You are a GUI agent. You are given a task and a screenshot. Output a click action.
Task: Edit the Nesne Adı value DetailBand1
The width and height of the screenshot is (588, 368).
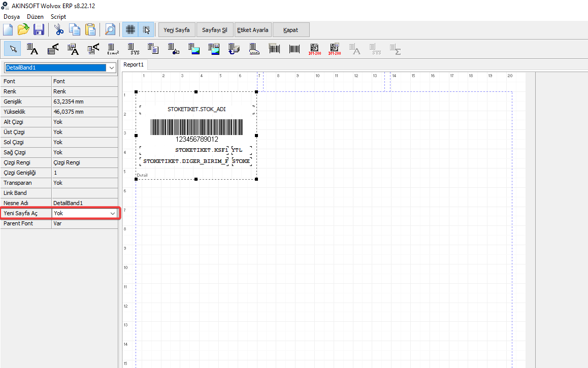(84, 203)
